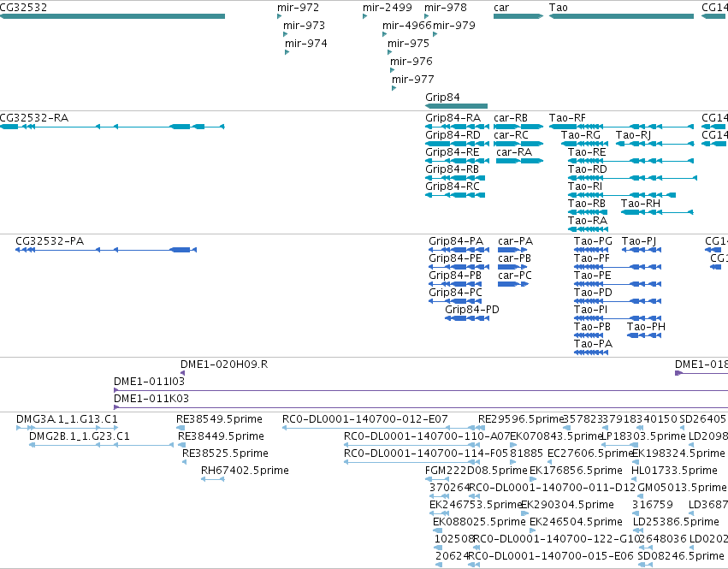Click the Tao-RG transcript label

point(580,135)
